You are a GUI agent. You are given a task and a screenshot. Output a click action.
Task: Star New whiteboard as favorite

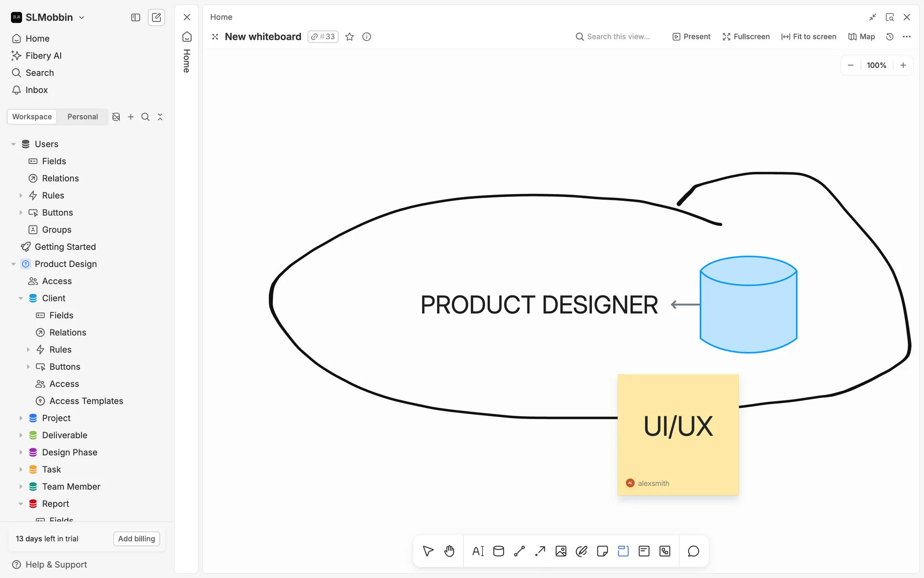[350, 37]
